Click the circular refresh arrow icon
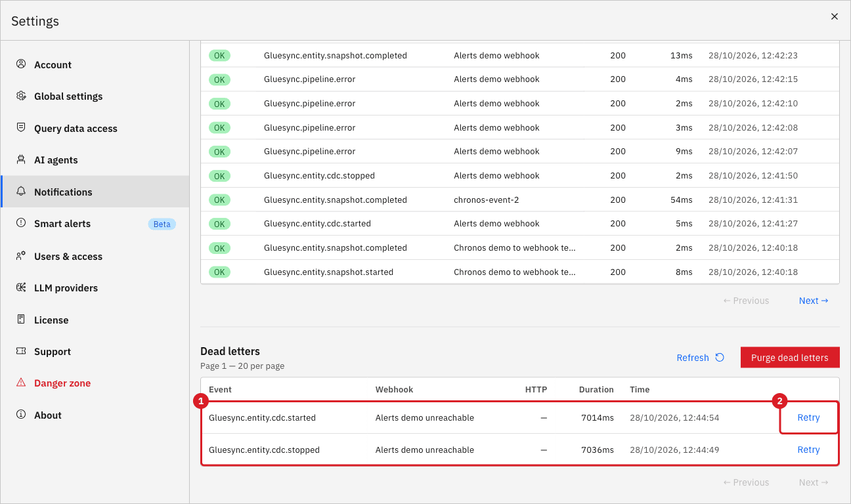The image size is (851, 504). [720, 358]
